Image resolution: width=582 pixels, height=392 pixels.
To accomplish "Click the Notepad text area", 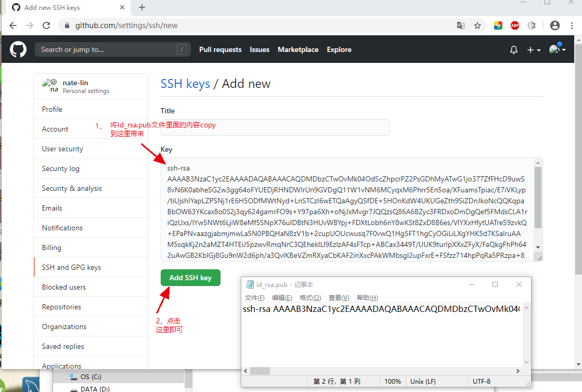I will point(382,335).
